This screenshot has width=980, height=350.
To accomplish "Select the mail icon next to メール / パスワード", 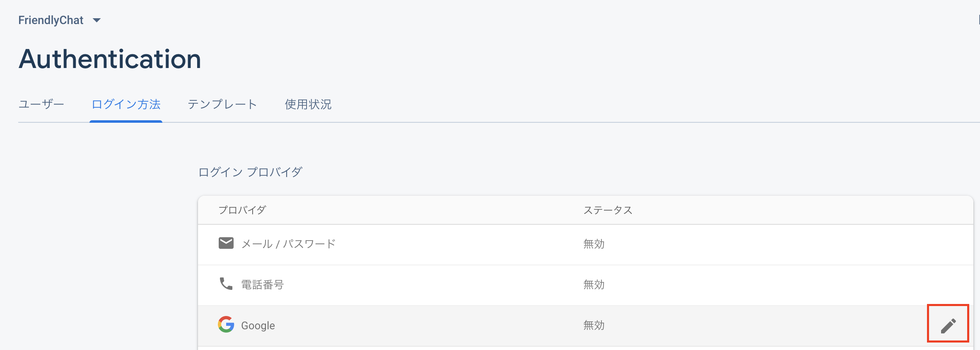I will tap(226, 243).
